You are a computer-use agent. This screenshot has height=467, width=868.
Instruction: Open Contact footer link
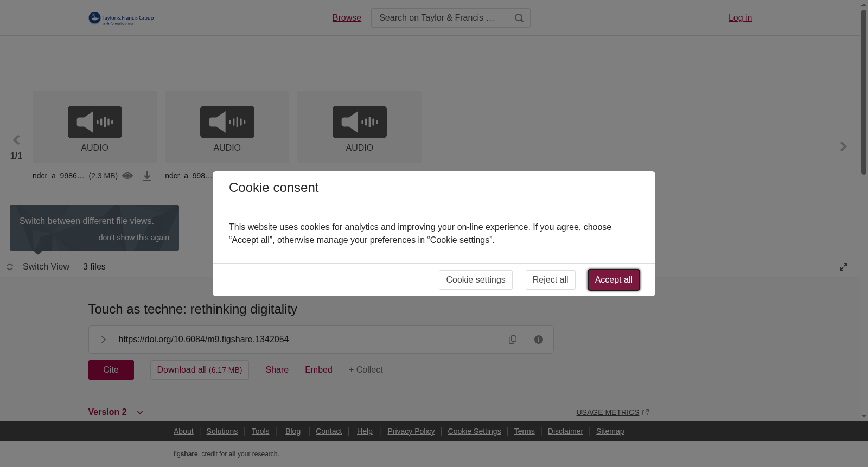point(329,431)
